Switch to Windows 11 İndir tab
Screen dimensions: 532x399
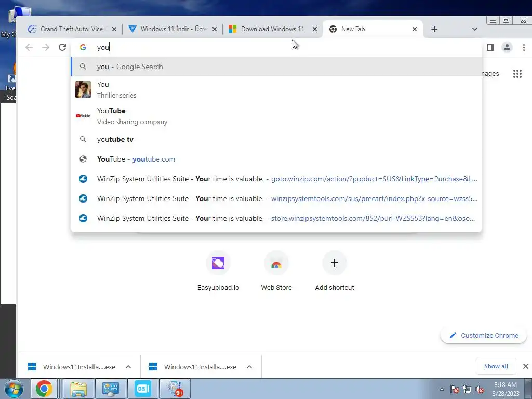[173, 29]
